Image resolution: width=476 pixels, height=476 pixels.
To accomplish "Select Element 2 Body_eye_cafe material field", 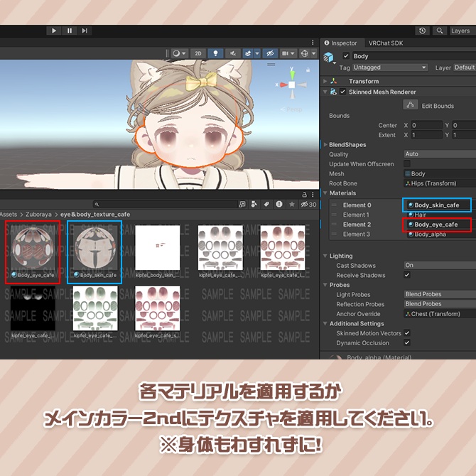I will pyautogui.click(x=437, y=225).
